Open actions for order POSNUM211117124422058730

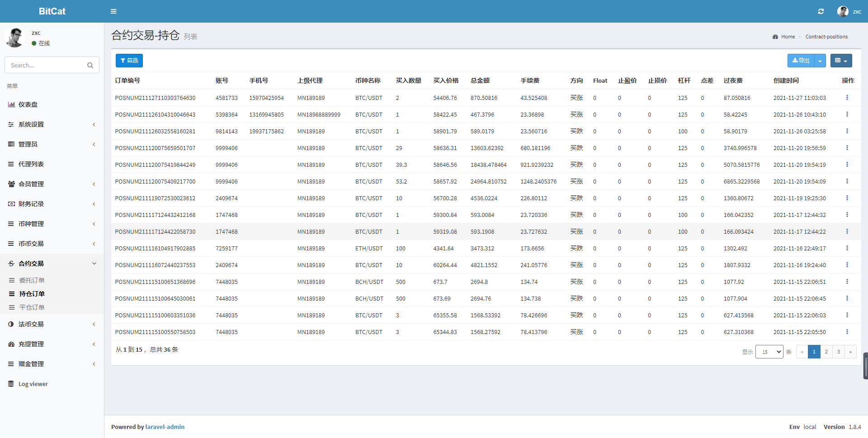point(847,231)
